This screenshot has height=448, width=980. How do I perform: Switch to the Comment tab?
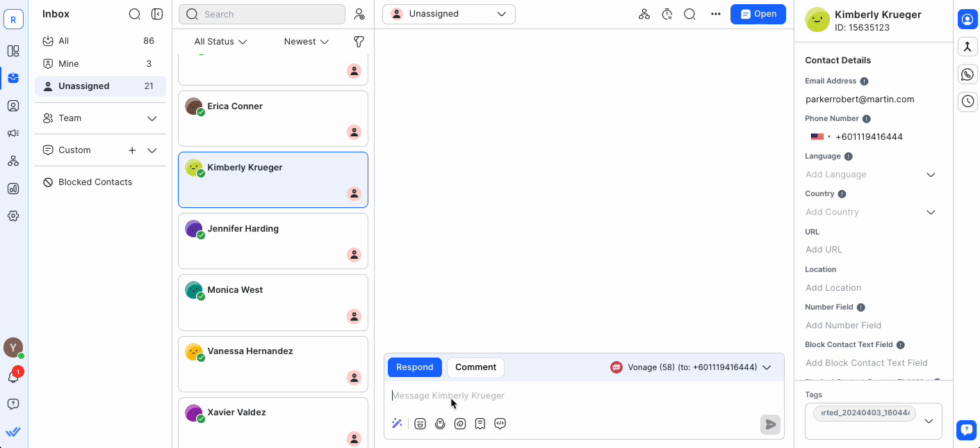tap(475, 367)
